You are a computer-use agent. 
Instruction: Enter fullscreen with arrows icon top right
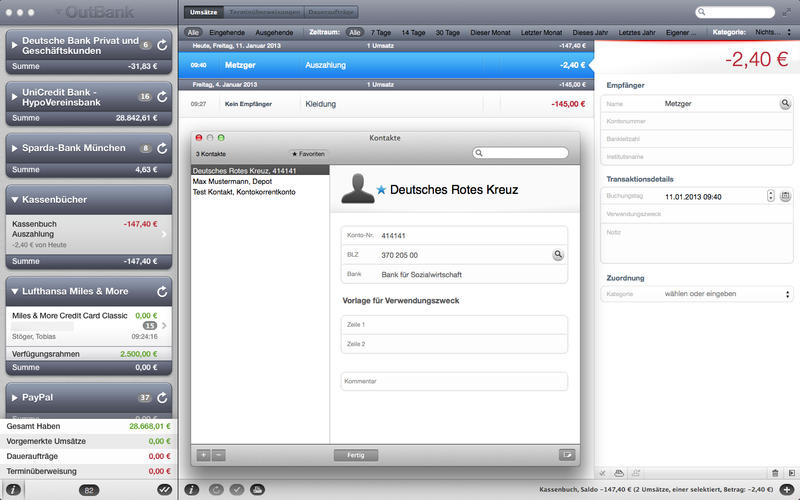pos(787,12)
